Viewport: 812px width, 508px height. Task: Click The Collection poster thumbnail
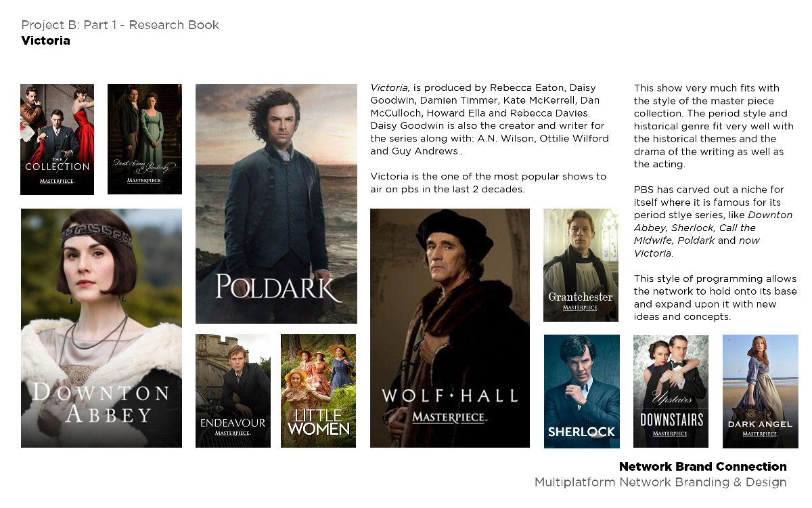tap(57, 139)
